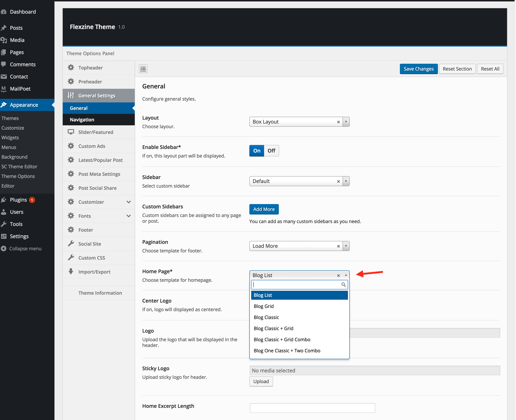Image resolution: width=516 pixels, height=420 pixels.
Task: Click the Contact envelope icon
Action: tap(3, 76)
